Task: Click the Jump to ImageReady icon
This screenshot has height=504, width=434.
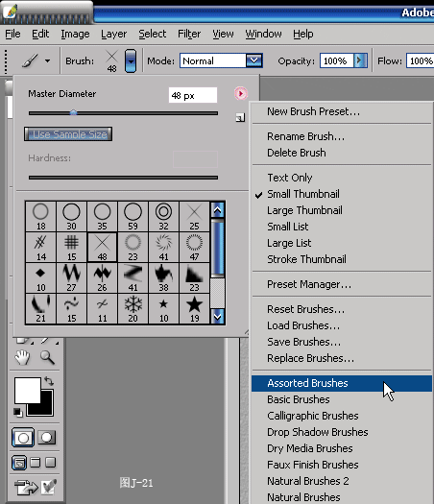Action: pos(26,487)
